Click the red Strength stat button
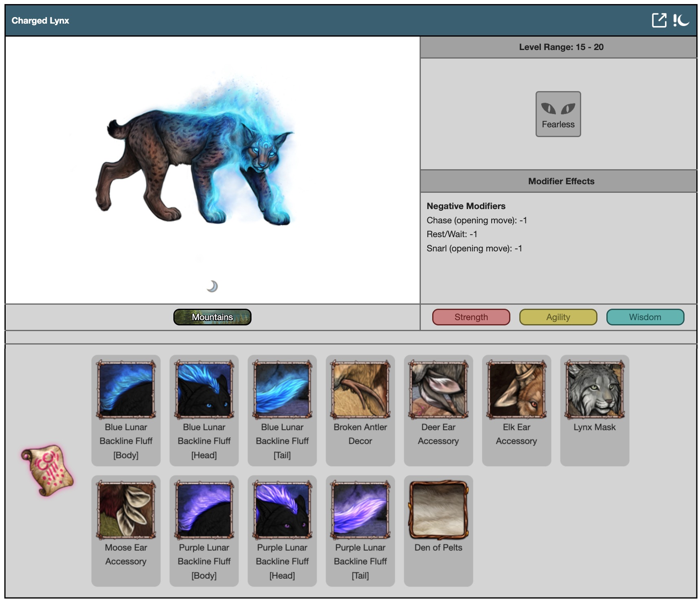Screen dimensions: 700x602 [471, 317]
